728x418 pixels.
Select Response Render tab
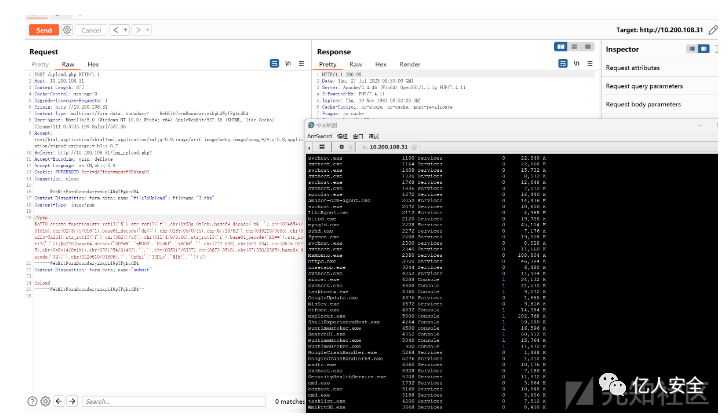point(410,65)
